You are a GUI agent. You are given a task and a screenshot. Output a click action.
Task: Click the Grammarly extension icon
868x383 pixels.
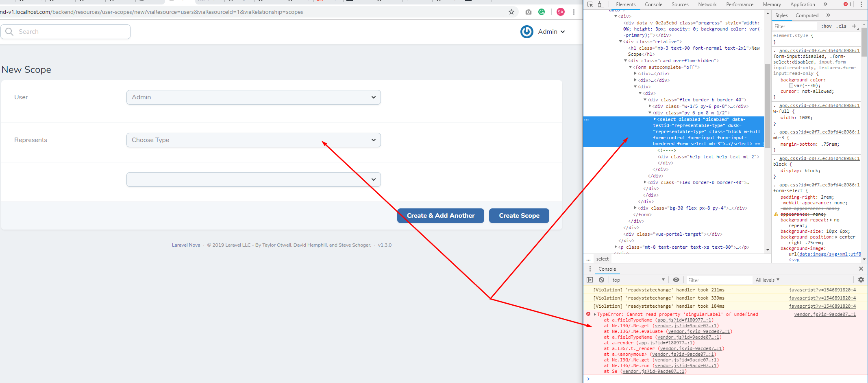pyautogui.click(x=542, y=12)
